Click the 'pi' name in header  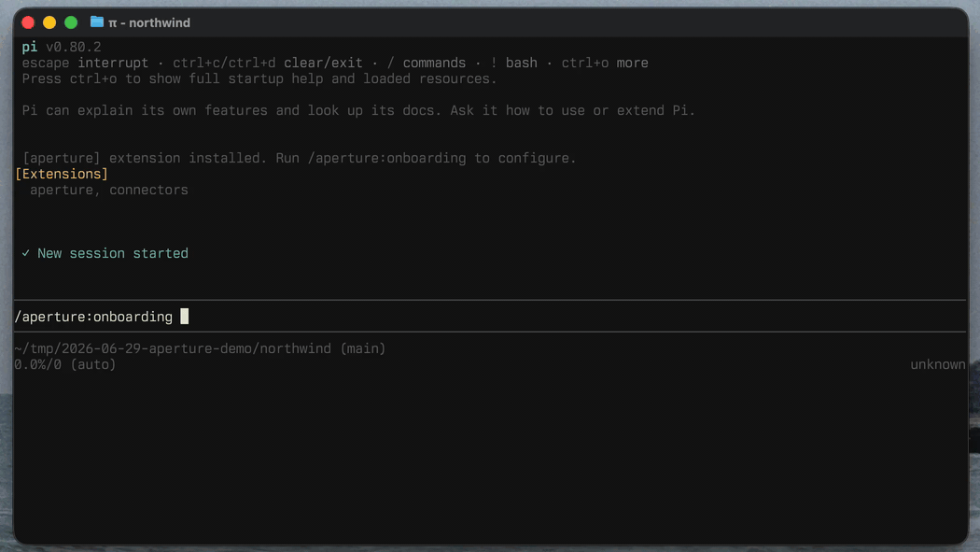tap(29, 47)
